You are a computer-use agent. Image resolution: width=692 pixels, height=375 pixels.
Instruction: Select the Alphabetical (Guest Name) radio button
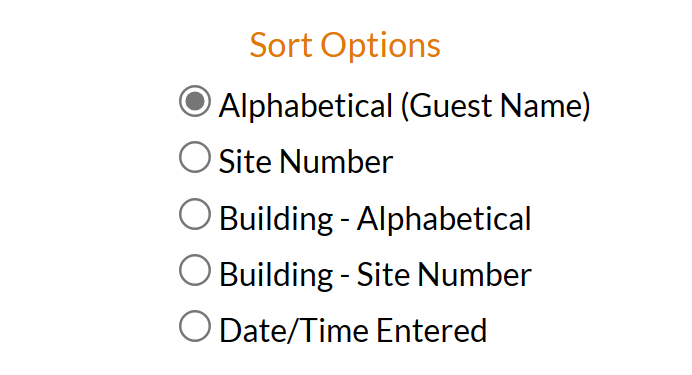(x=195, y=101)
